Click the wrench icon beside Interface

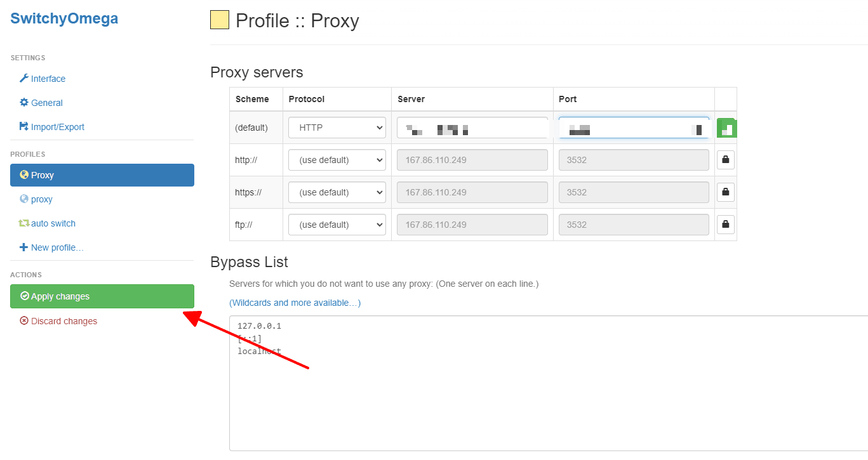[x=24, y=79]
